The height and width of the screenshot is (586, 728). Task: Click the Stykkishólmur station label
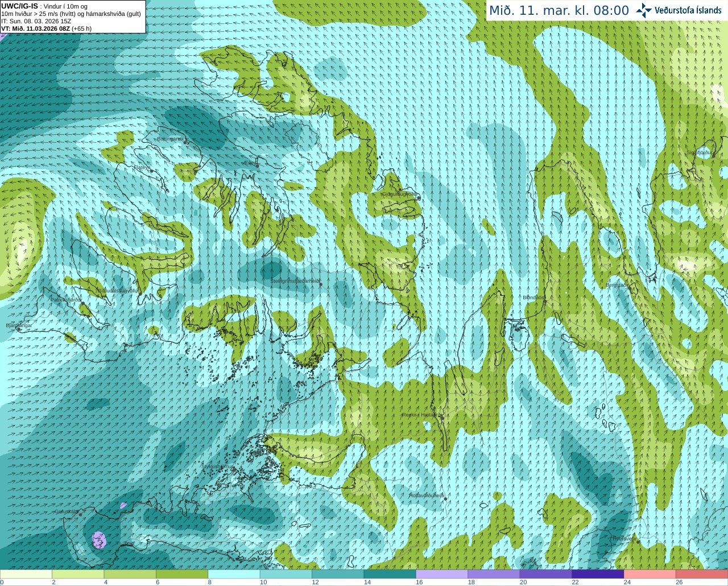217,467
